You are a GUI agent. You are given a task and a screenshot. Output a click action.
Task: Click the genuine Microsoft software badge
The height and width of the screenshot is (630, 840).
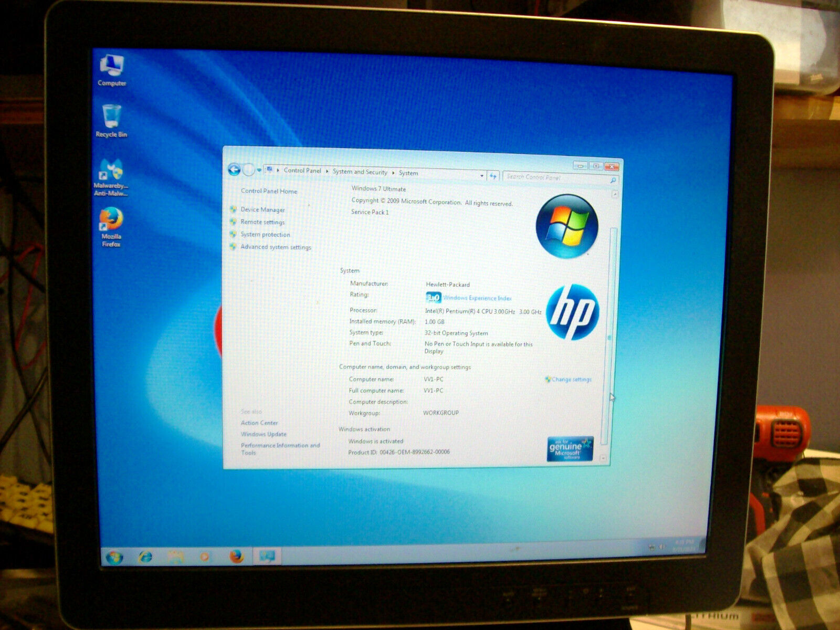[570, 449]
